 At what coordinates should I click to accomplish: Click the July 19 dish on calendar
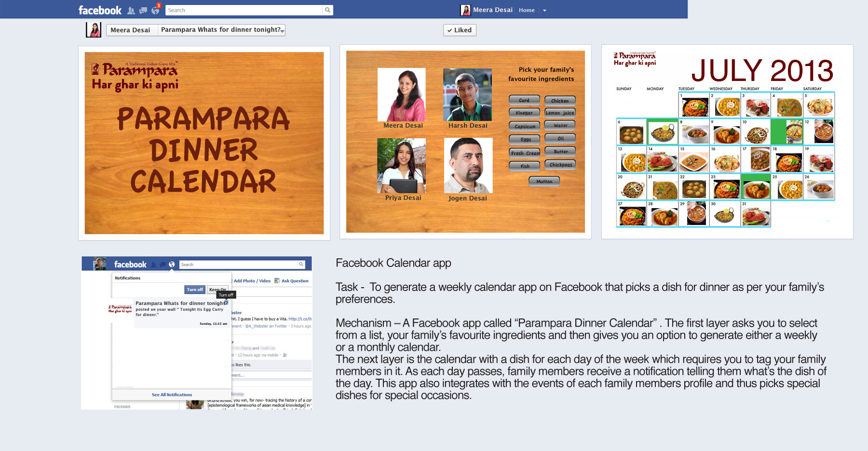pos(821,163)
